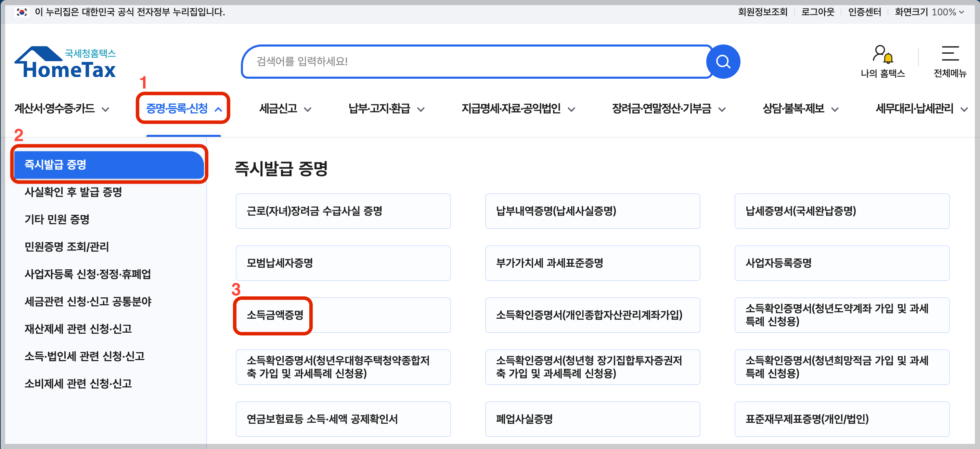
Task: Click the Korean flag icon
Action: click(22, 12)
